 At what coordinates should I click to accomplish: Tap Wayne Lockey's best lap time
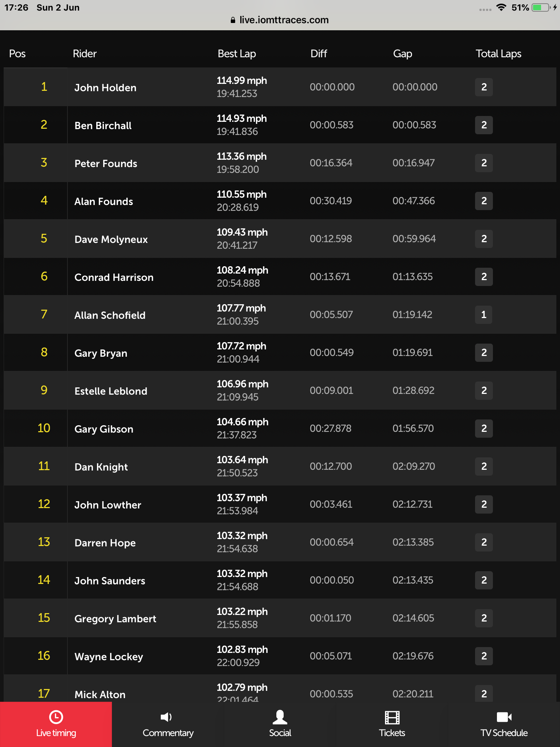(238, 662)
